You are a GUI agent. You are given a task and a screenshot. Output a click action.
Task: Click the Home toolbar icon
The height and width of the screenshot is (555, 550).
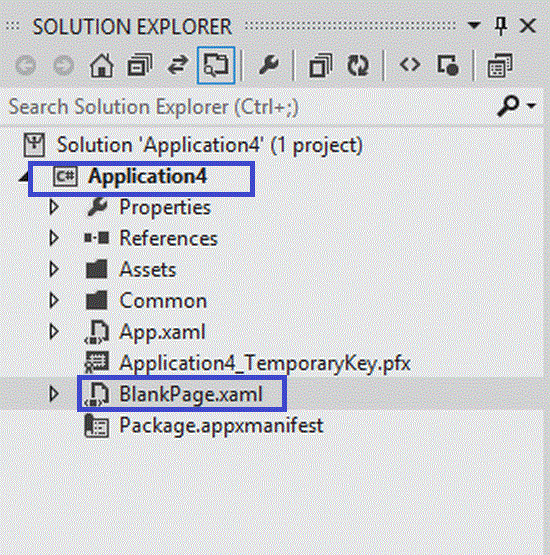[102, 66]
